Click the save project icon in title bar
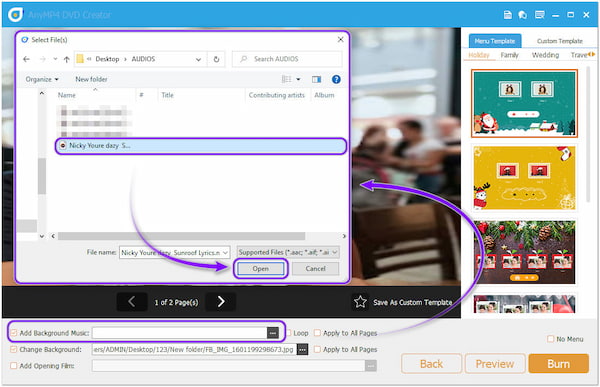This screenshot has width=600, height=387. [507, 15]
